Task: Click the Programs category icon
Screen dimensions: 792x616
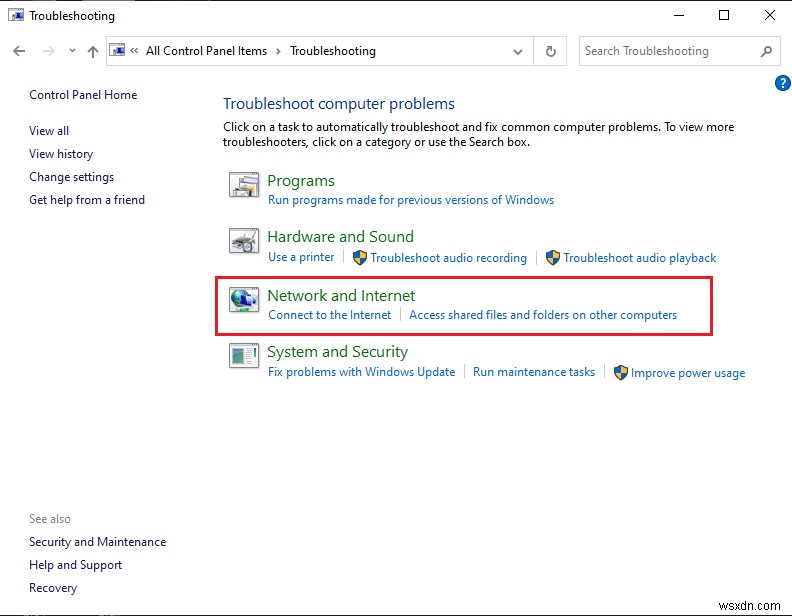Action: pos(244,185)
